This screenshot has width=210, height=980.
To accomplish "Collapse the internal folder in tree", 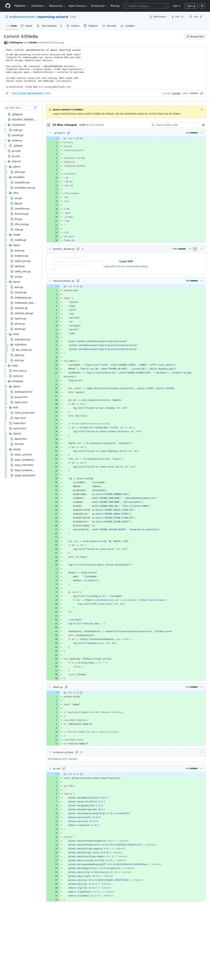I will (5, 161).
